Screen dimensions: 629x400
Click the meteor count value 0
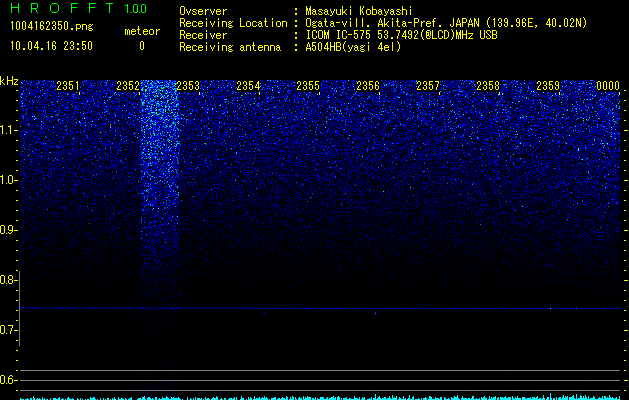(142, 46)
